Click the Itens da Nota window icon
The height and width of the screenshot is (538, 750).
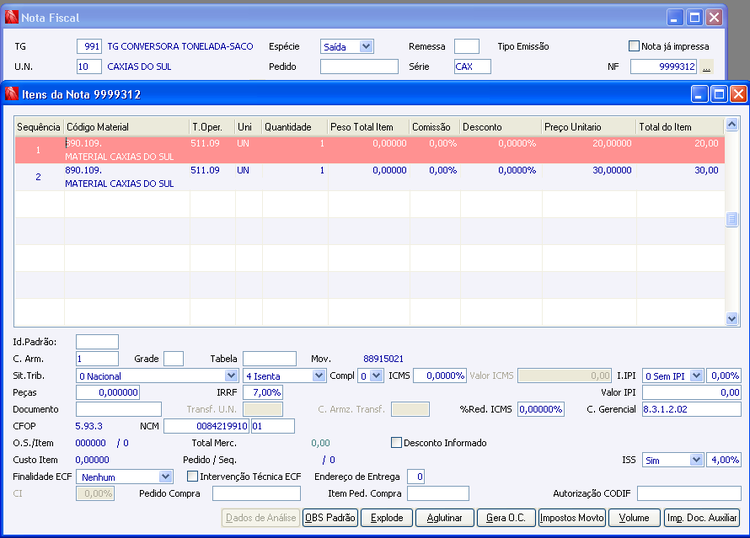[x=12, y=93]
